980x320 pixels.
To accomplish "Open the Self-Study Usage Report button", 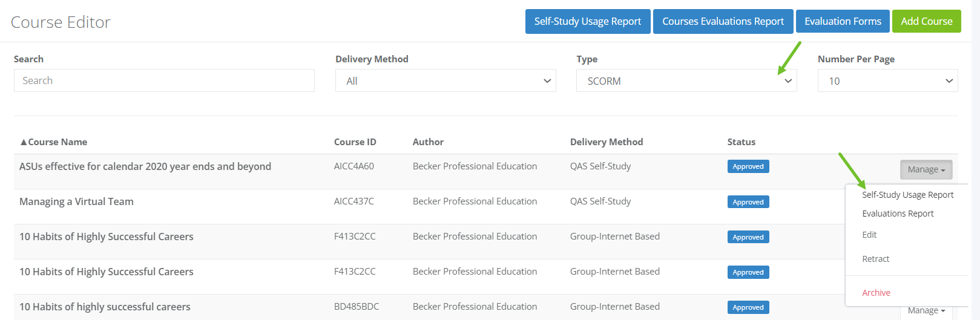I will pyautogui.click(x=588, y=22).
